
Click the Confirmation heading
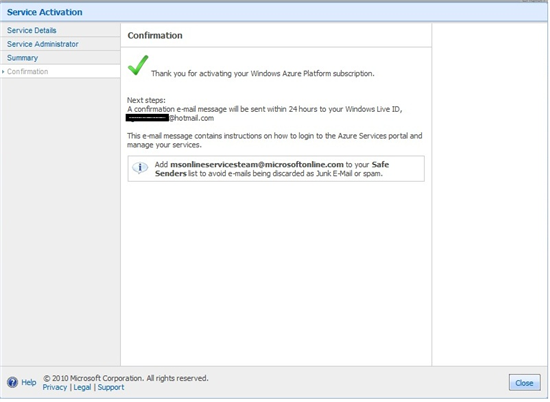(x=155, y=35)
